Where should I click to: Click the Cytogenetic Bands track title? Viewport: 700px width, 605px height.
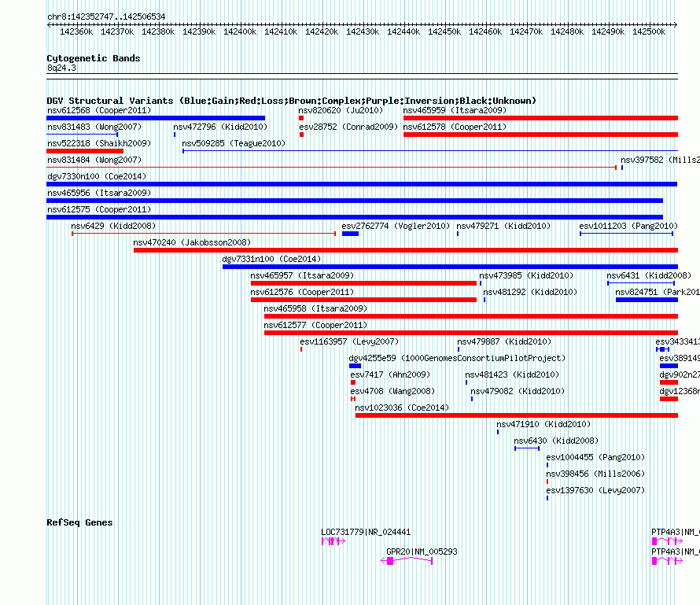(94, 58)
